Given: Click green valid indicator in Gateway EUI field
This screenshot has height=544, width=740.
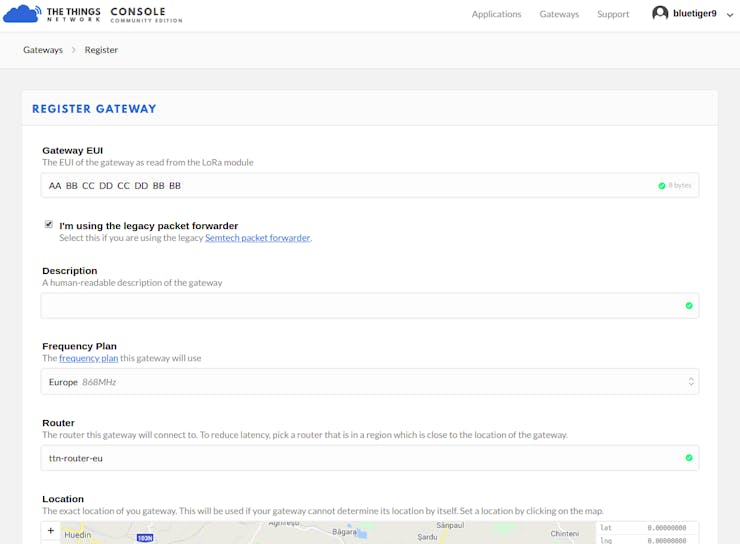Looking at the screenshot, I should 662,186.
